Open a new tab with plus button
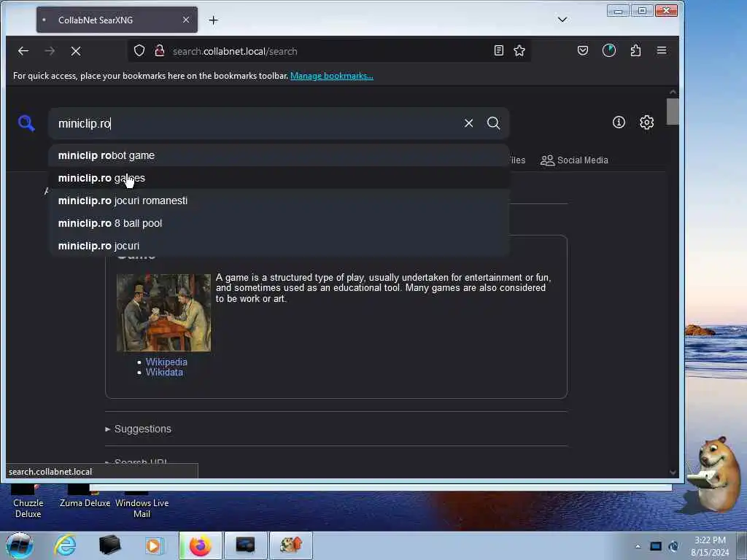 point(214,20)
